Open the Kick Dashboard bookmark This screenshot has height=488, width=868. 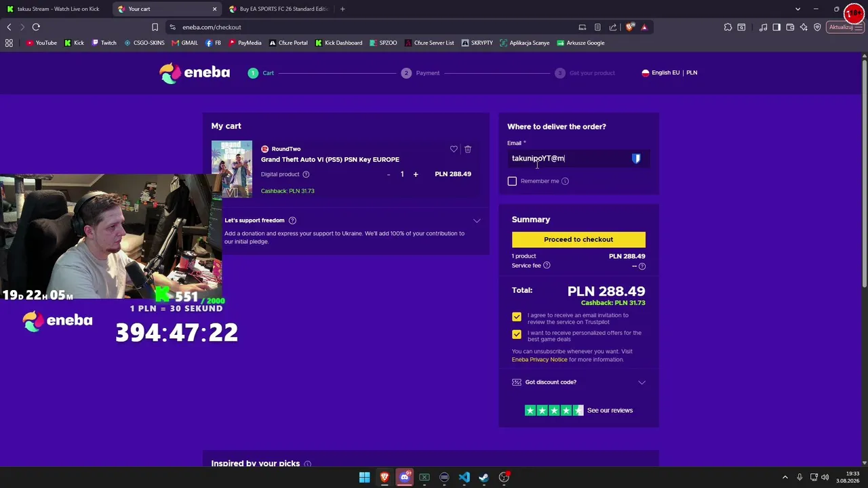339,43
